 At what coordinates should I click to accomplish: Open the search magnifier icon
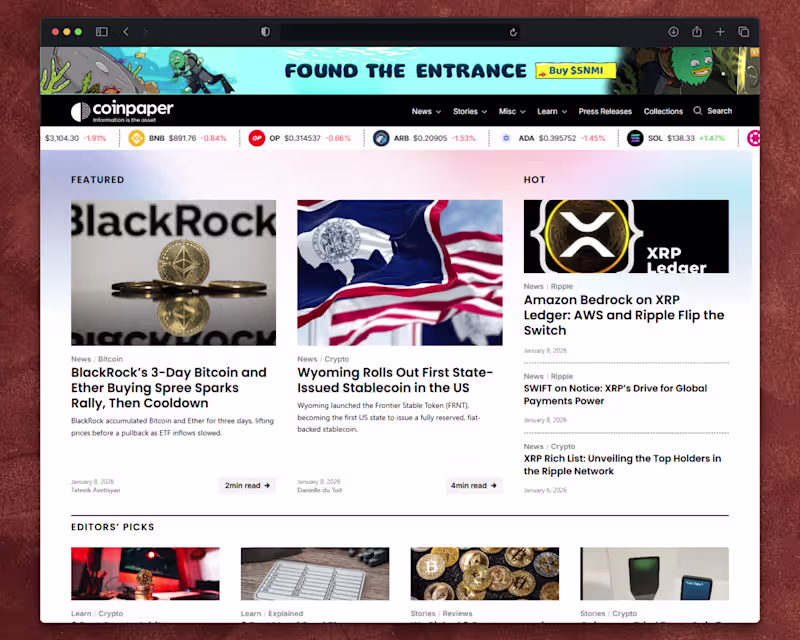point(697,111)
